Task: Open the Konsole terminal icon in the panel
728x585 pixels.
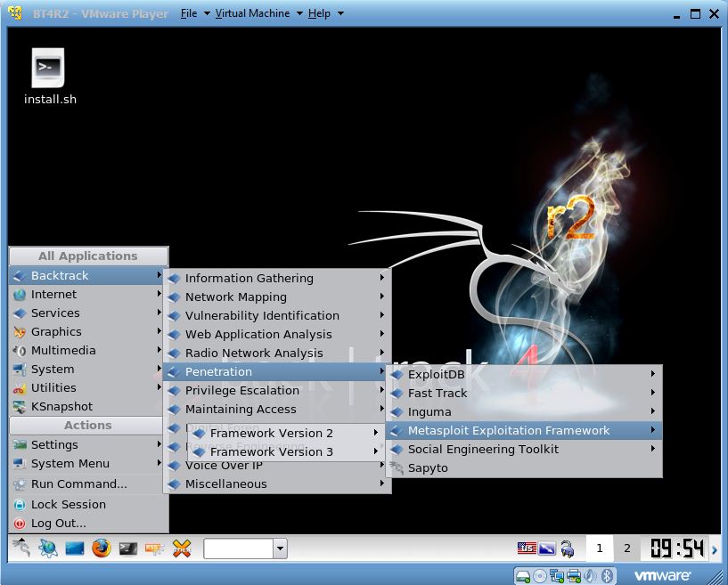Action: tap(128, 548)
